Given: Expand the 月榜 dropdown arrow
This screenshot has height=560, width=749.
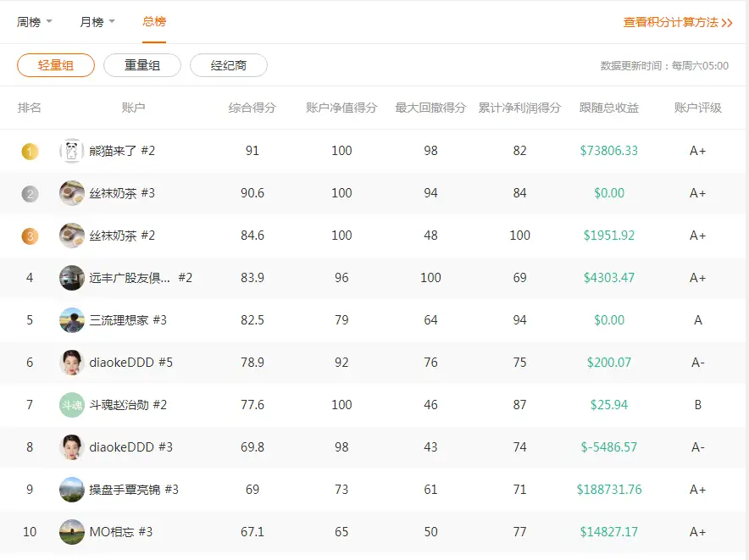Looking at the screenshot, I should pos(112,21).
